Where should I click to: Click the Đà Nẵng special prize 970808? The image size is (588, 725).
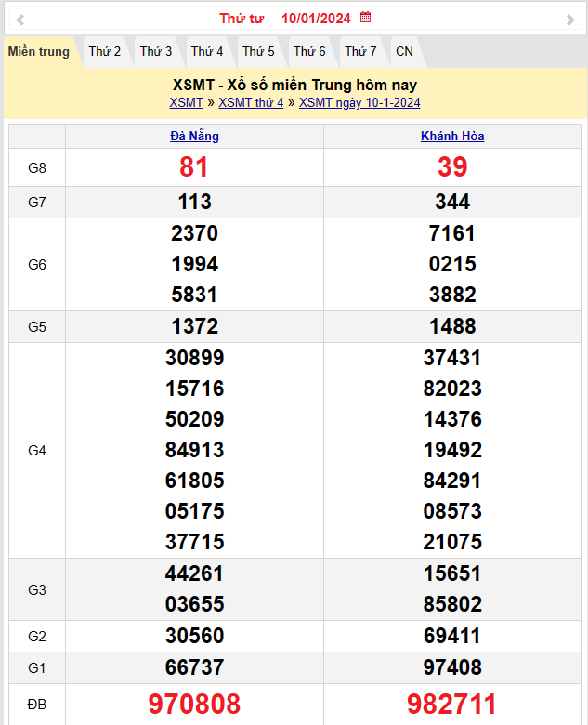point(194,705)
